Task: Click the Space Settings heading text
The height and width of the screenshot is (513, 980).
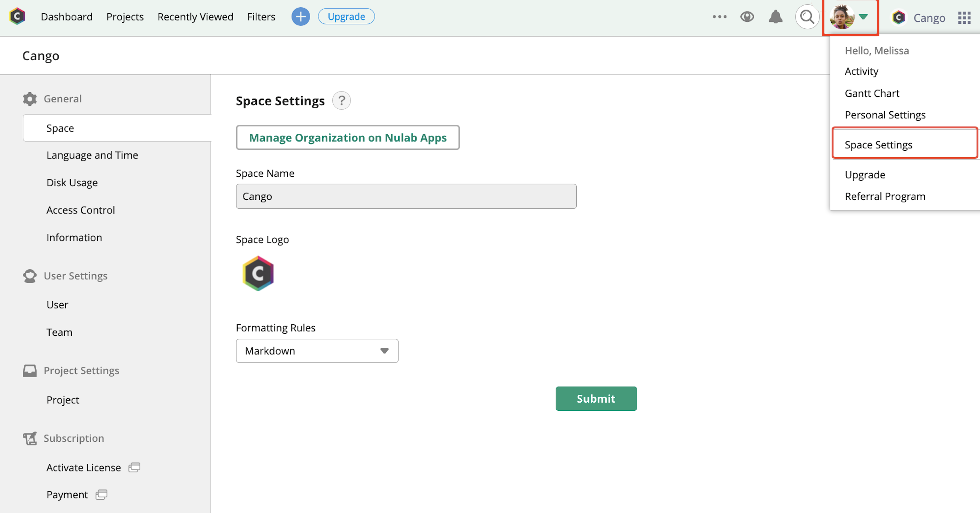Action: point(280,101)
